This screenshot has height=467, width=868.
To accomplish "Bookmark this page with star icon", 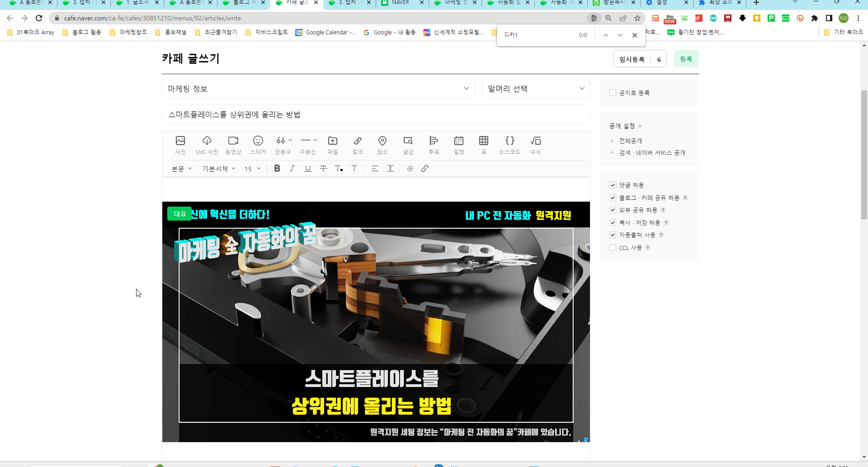I will point(637,18).
